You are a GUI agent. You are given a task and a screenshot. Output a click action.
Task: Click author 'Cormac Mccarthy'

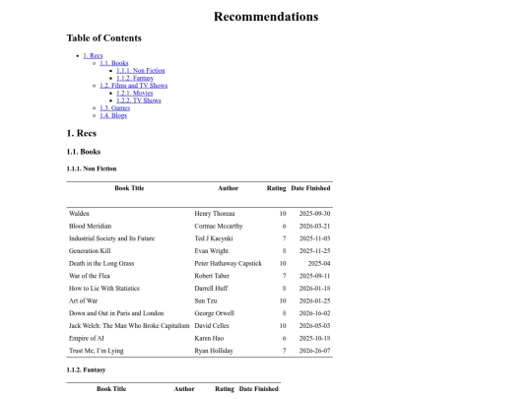pyautogui.click(x=219, y=226)
